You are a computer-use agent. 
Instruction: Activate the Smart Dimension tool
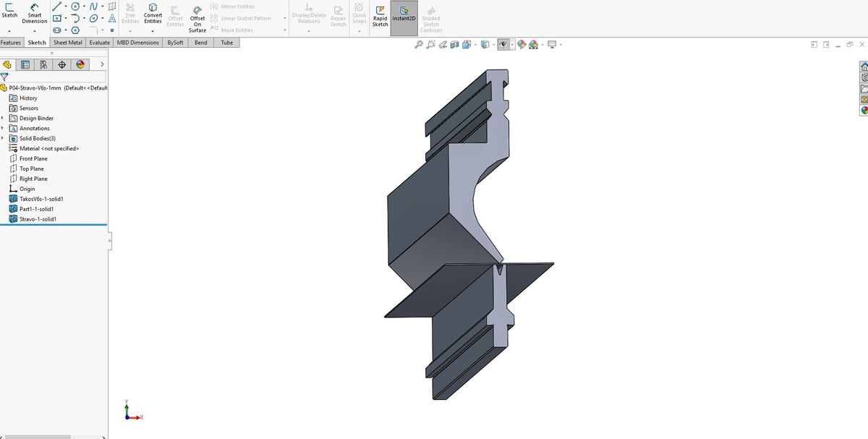(x=34, y=12)
